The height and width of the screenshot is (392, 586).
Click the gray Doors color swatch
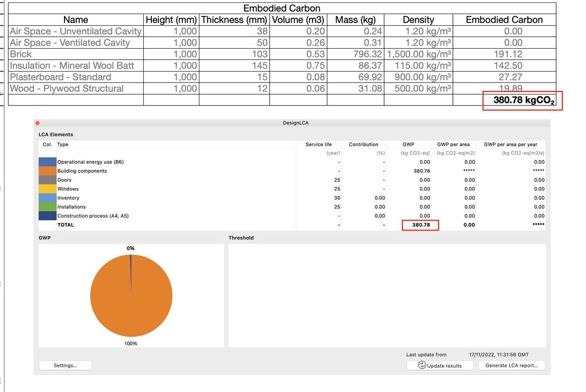(47, 180)
